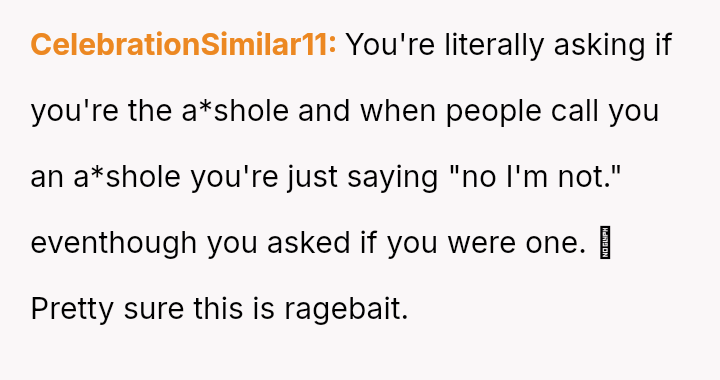
Task: Click the word "just" in third line
Action: click(x=313, y=178)
